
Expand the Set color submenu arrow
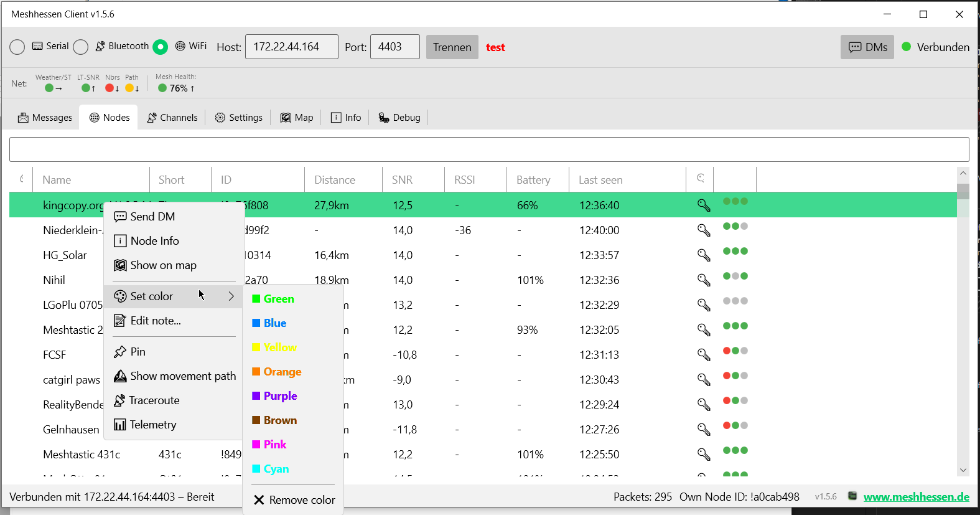coord(231,296)
